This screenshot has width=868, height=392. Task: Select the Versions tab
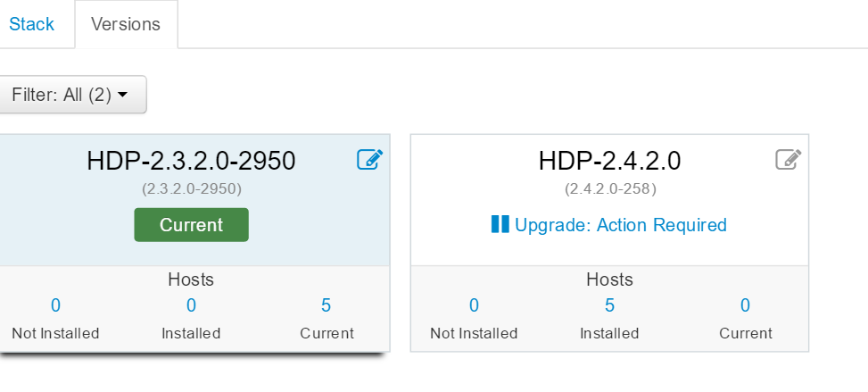(x=126, y=24)
